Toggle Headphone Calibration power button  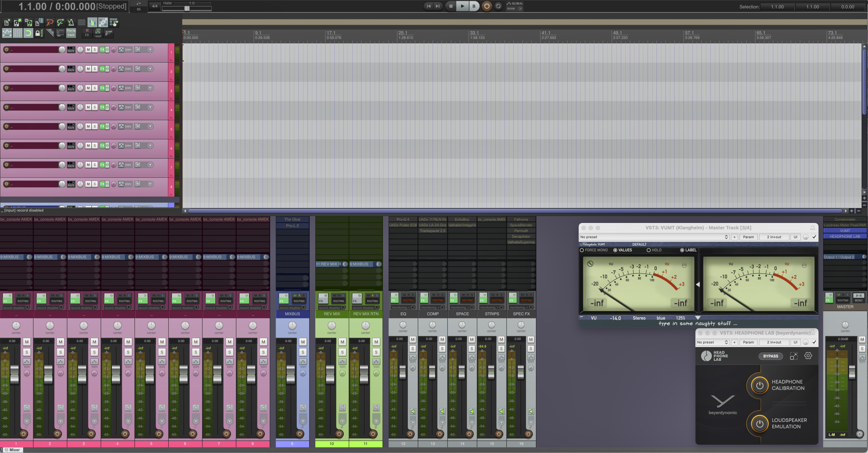[759, 385]
